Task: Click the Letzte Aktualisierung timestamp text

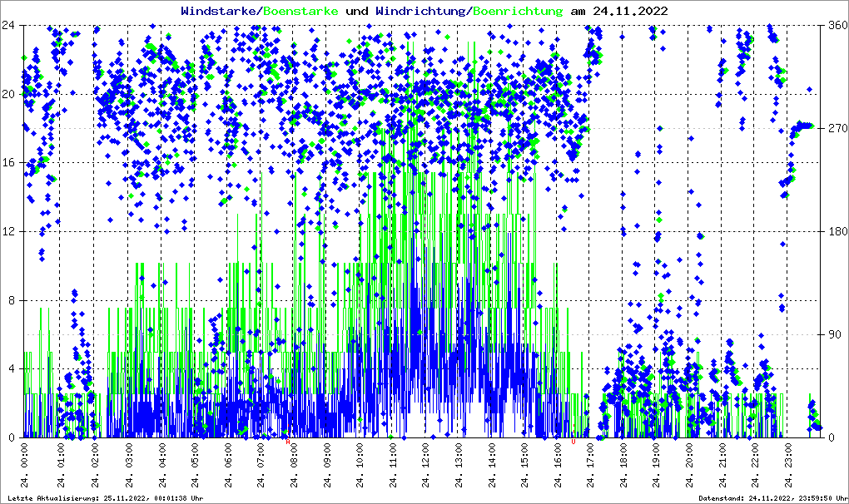Action: [106, 498]
